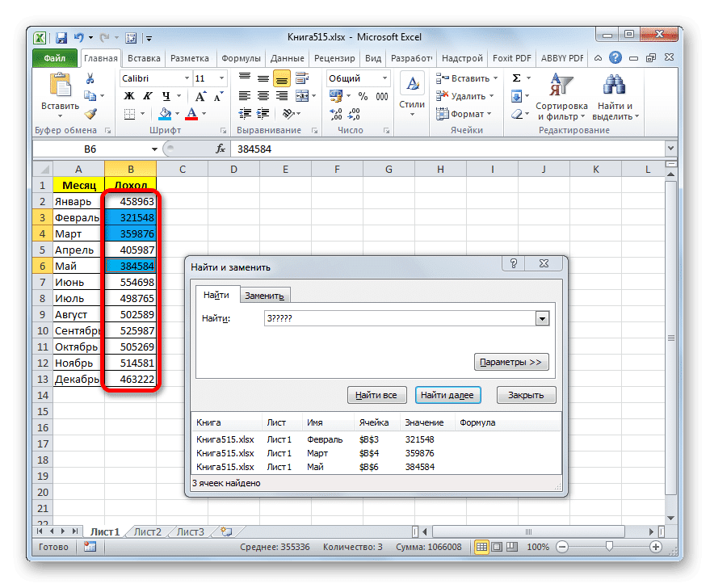This screenshot has width=710, height=588.
Task: Copy the selection via the ribbon copy icon
Action: pos(90,96)
